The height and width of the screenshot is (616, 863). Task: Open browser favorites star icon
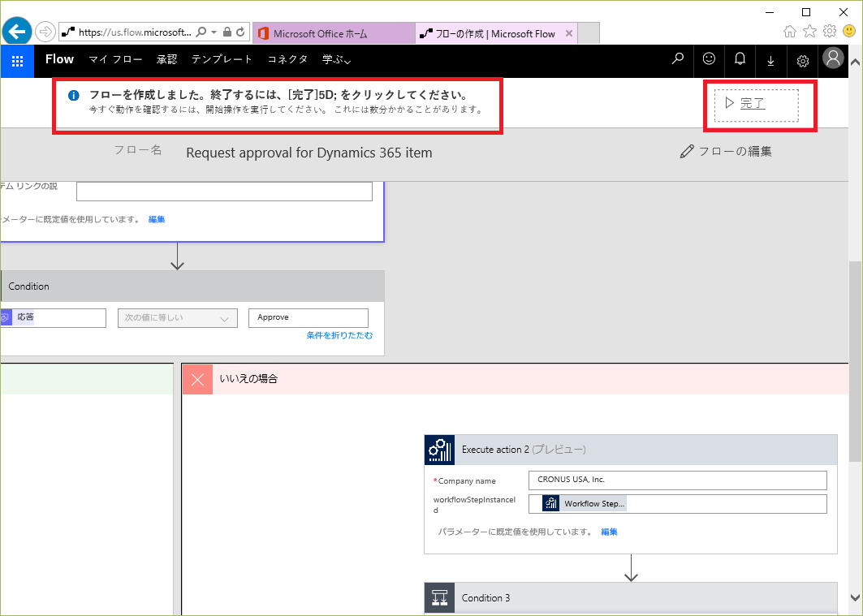[809, 32]
